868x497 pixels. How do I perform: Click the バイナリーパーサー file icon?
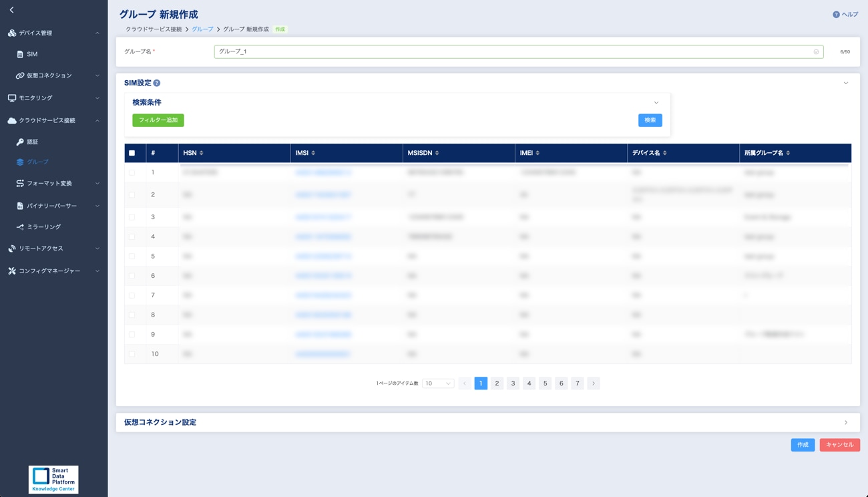coord(20,206)
